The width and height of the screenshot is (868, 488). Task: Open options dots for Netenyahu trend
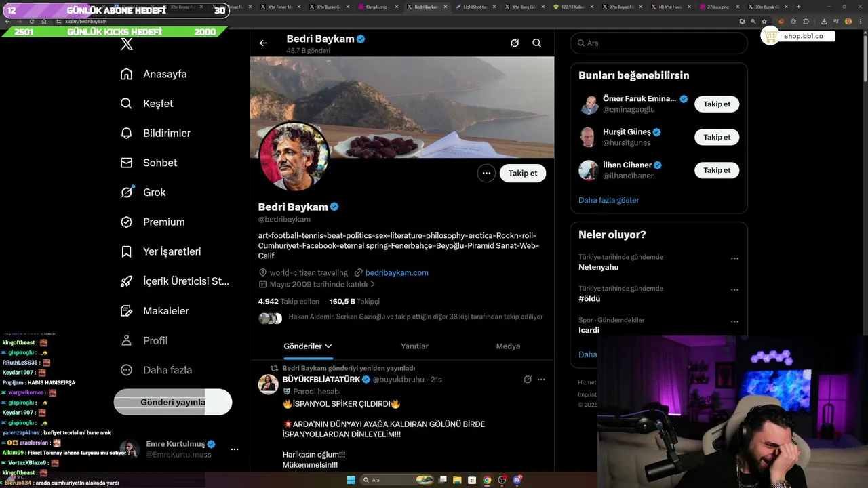pos(734,258)
